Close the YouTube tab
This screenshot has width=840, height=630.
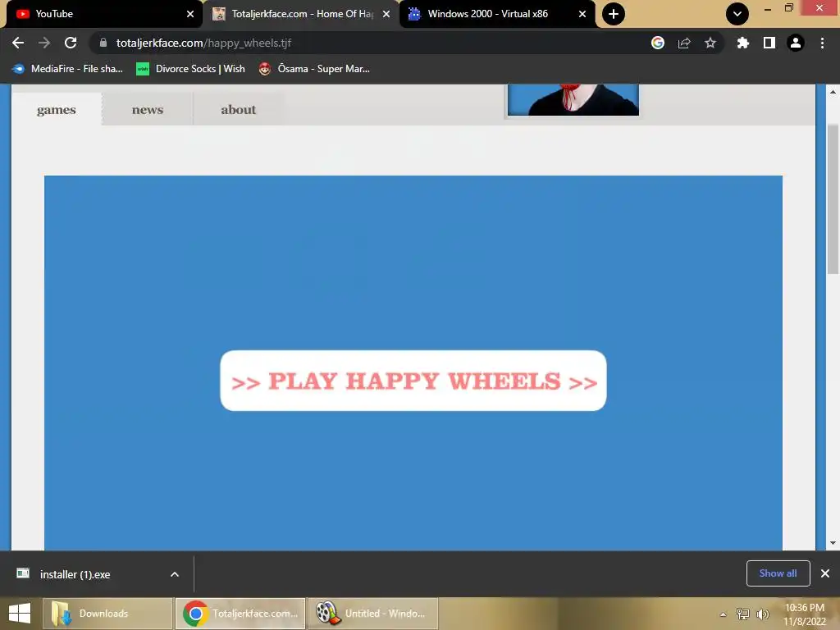pos(190,14)
